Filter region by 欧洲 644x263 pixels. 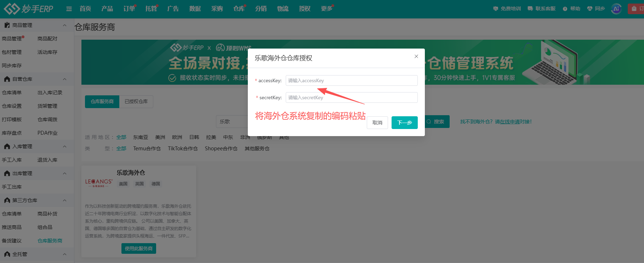(177, 137)
